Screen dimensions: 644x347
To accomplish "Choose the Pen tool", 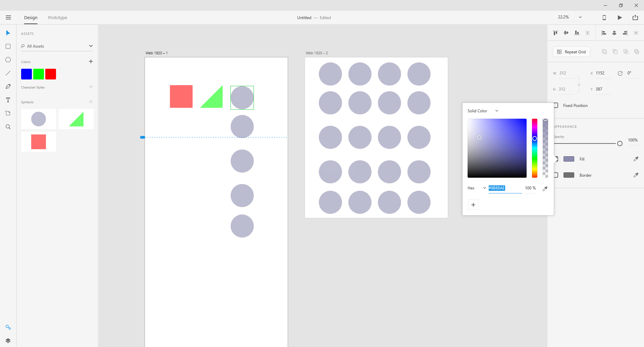I will 8,86.
